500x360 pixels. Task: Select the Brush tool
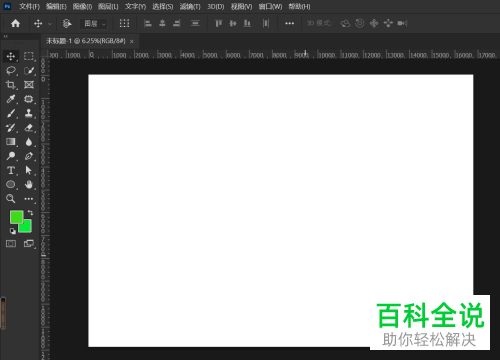point(11,113)
